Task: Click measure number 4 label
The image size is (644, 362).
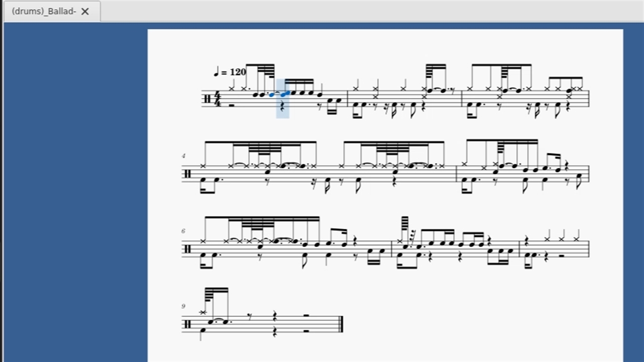Action: [184, 156]
